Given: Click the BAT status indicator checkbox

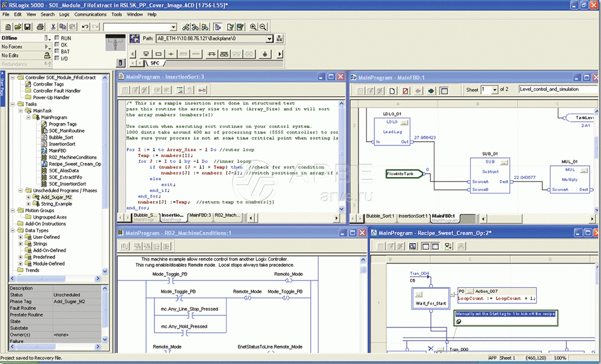Looking at the screenshot, I should 57,52.
